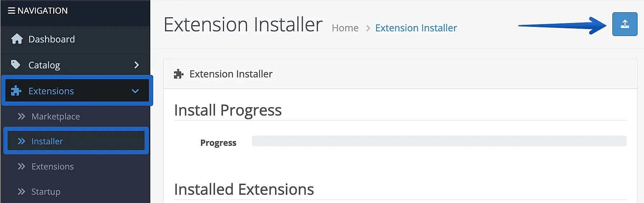Click the Home breadcrumb link
This screenshot has width=644, height=203.
point(345,28)
